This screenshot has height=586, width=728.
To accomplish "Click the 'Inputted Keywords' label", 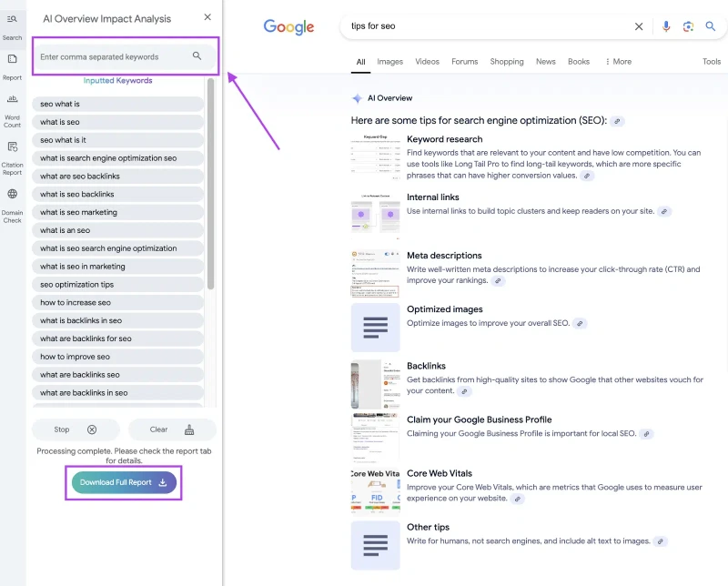I will click(x=118, y=80).
